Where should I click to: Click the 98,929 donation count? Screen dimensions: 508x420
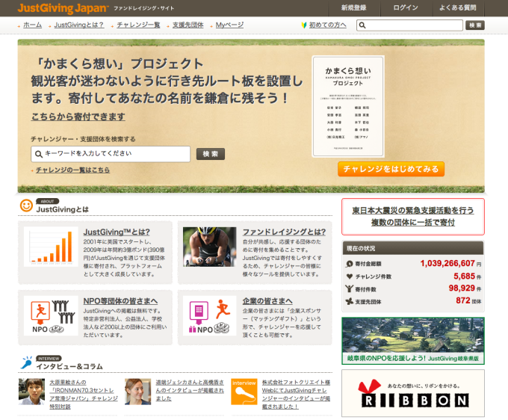coord(462,288)
